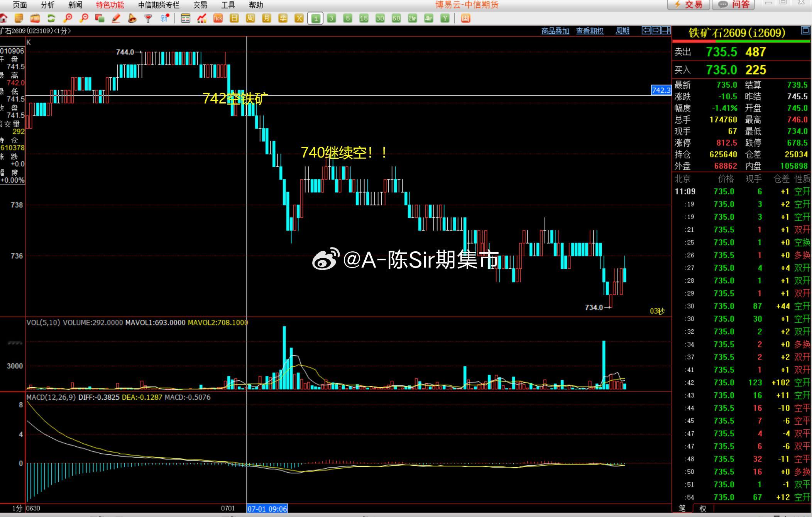Select the 1-minute period button
The width and height of the screenshot is (812, 517).
[315, 18]
